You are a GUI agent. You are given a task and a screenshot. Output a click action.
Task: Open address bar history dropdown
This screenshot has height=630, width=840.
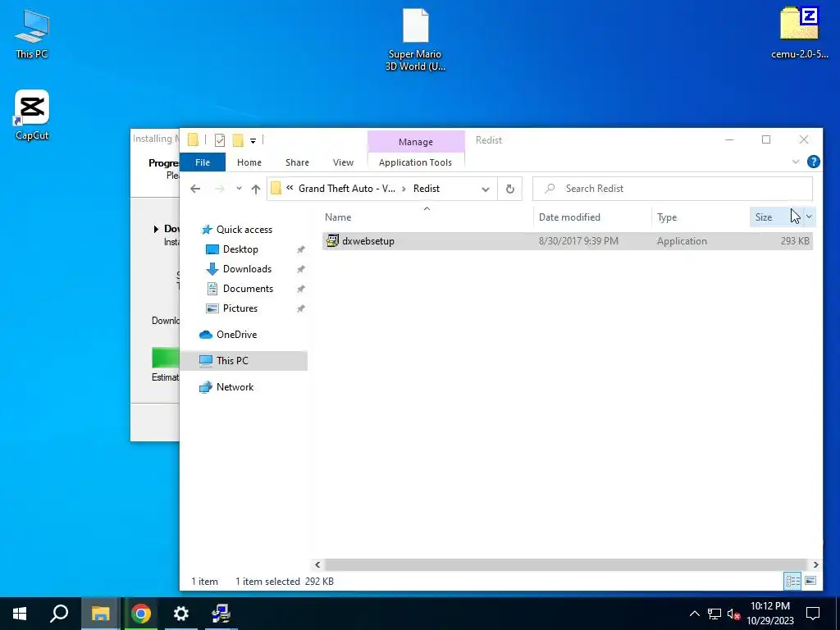pyautogui.click(x=486, y=189)
